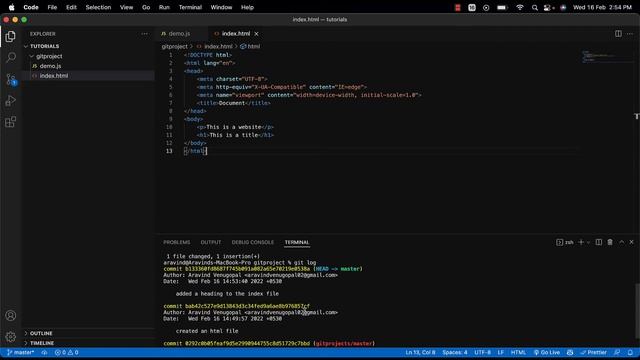Switch to the PROBLEMS panel tab

(177, 242)
